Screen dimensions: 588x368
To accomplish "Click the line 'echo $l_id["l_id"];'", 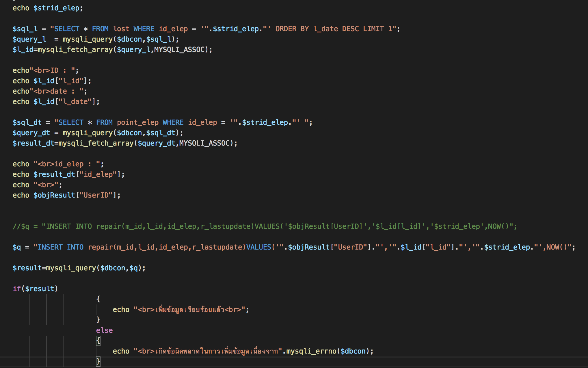I will point(52,81).
